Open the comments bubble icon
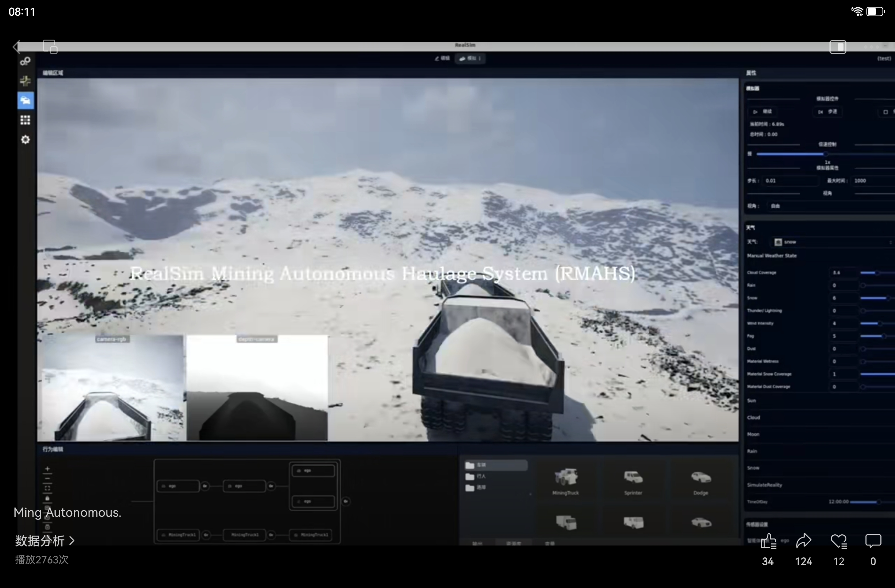Viewport: 895px width, 588px height. click(x=873, y=541)
